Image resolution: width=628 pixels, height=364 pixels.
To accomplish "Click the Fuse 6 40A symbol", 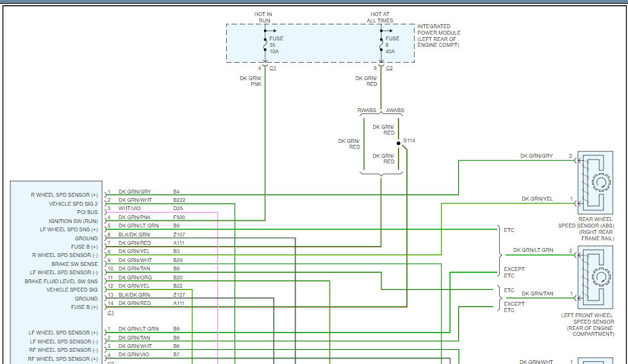I will 381,44.
